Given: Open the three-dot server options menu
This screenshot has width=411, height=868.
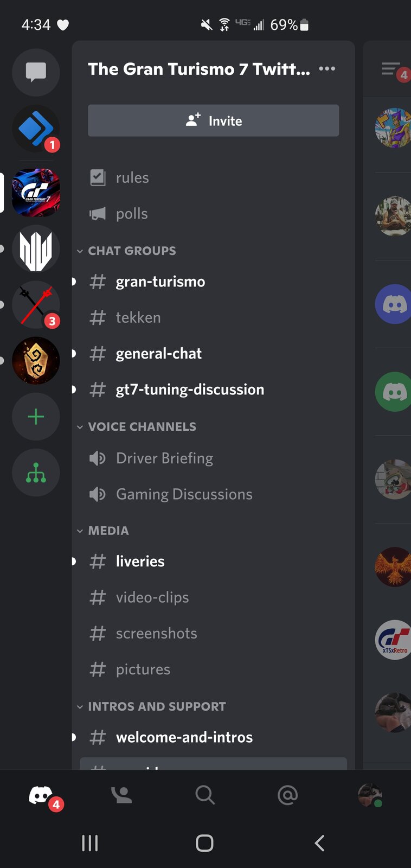Looking at the screenshot, I should (x=327, y=69).
